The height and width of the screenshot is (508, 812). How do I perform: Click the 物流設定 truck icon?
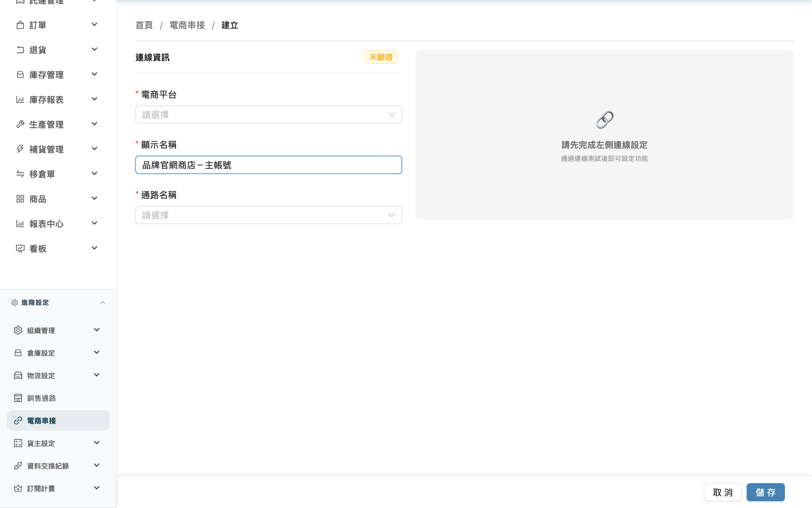(x=18, y=375)
